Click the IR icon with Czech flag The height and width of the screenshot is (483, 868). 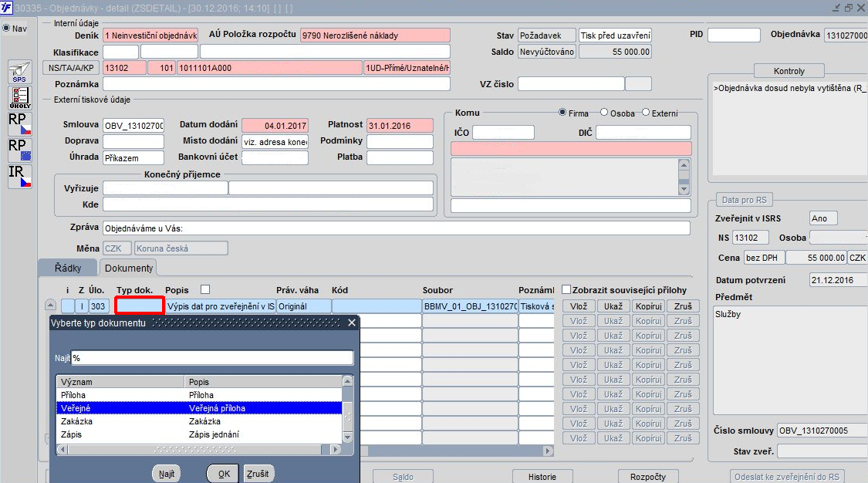(x=19, y=176)
